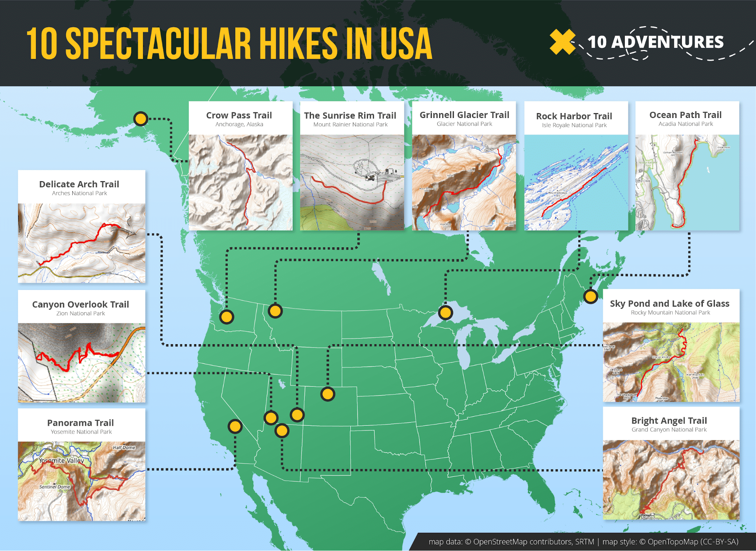Click the 'Isle Royale National Park' subtitle

[x=574, y=125]
